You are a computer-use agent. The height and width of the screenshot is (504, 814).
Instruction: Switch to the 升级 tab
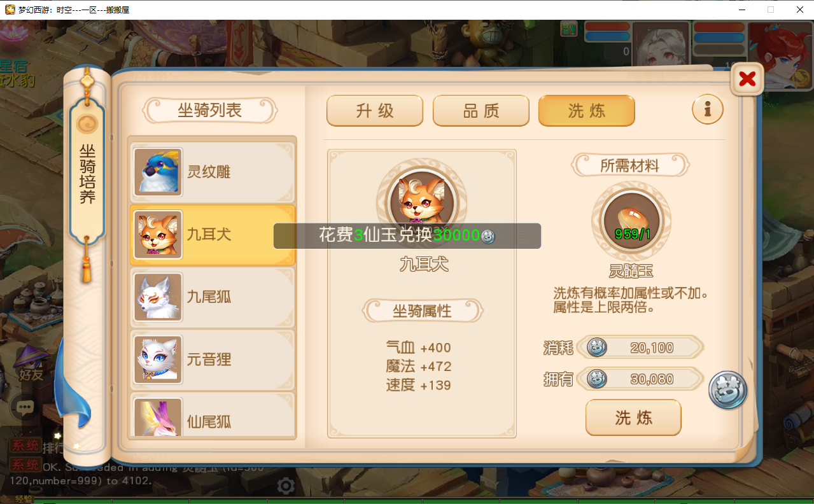click(x=375, y=111)
